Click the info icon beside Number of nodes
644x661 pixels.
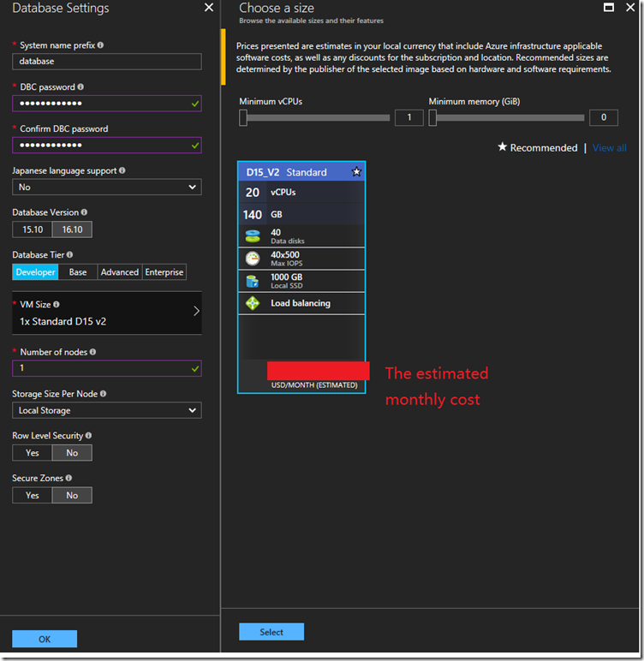[x=92, y=352]
